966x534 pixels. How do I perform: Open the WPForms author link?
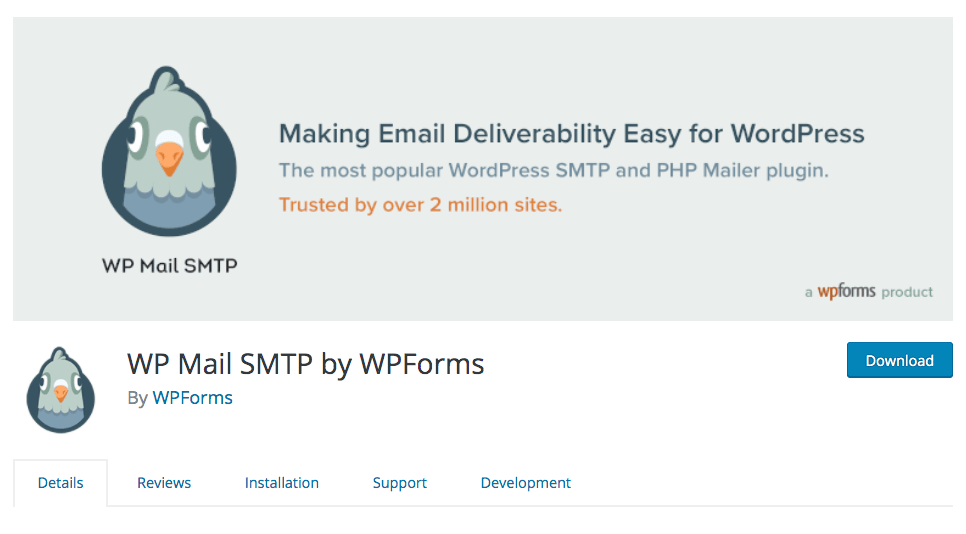coord(192,398)
